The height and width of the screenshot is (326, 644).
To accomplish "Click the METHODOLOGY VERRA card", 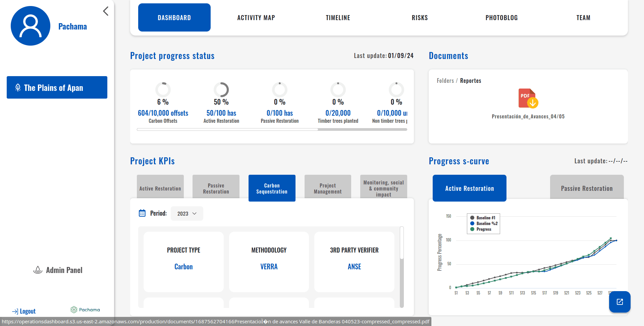I will [269, 262].
